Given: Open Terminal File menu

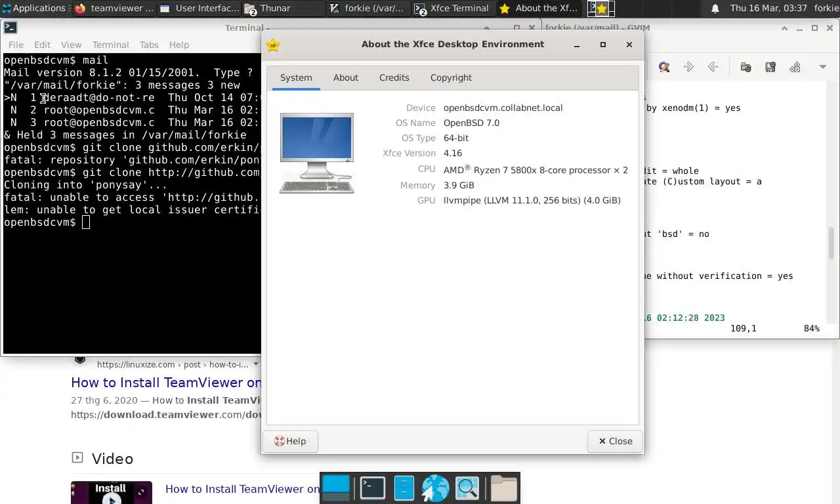Looking at the screenshot, I should 16,45.
